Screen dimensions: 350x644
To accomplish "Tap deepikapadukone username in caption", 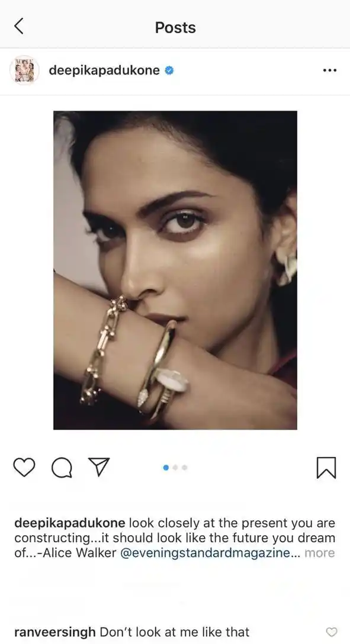I will pos(69,523).
